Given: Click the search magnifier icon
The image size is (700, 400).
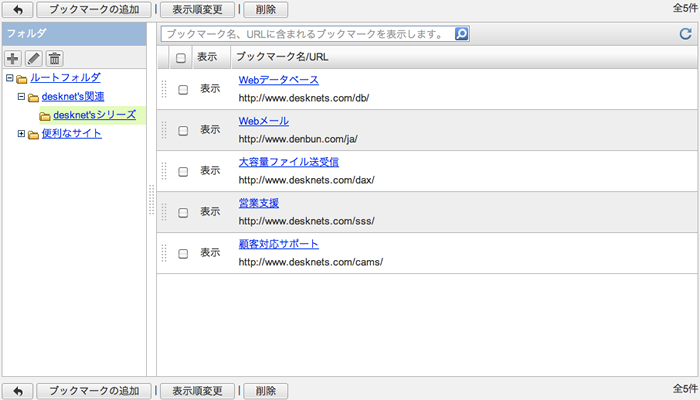Looking at the screenshot, I should coord(462,34).
